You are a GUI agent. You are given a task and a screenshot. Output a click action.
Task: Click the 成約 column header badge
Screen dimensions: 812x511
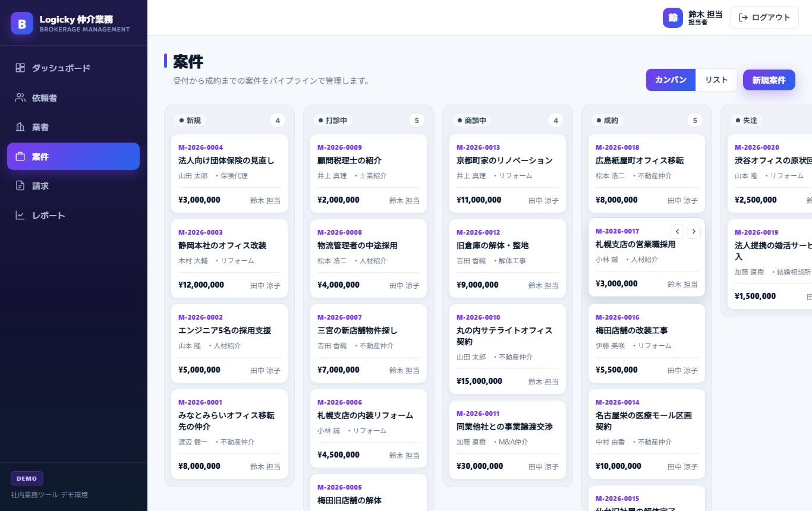pos(608,121)
